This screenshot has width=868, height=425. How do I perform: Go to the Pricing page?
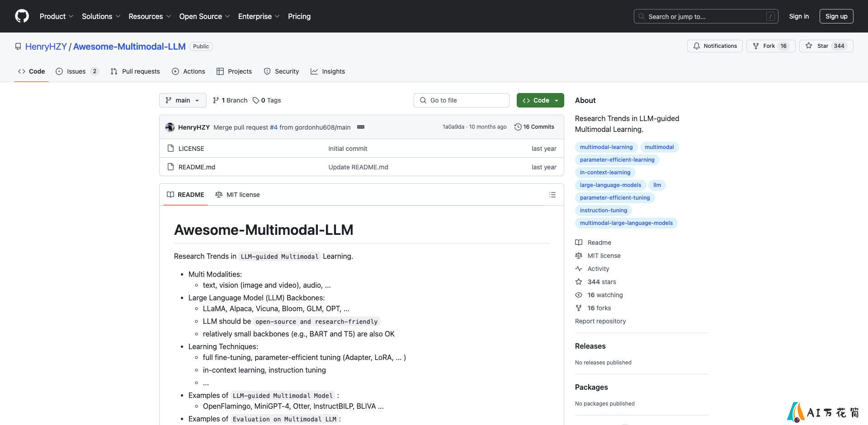(x=299, y=16)
